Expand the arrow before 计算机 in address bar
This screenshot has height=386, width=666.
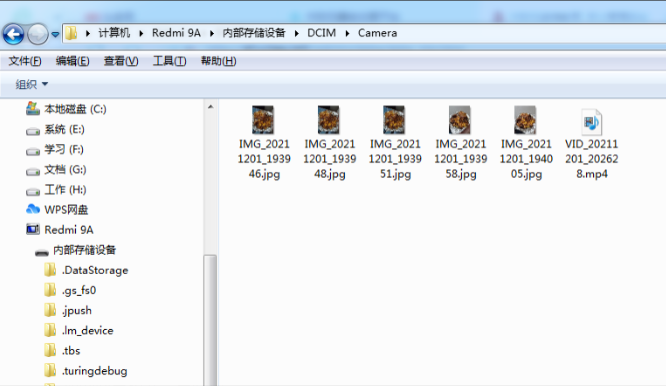point(88,33)
